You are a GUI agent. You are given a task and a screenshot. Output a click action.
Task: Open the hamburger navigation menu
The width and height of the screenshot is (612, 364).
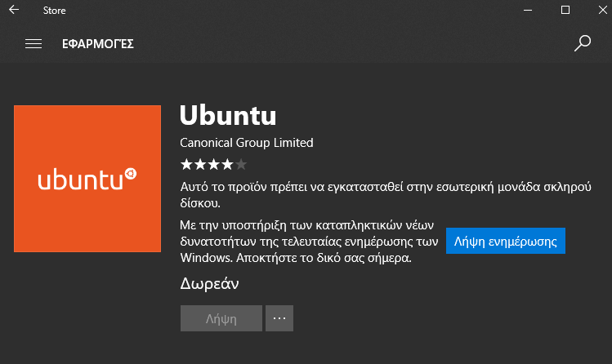(34, 43)
